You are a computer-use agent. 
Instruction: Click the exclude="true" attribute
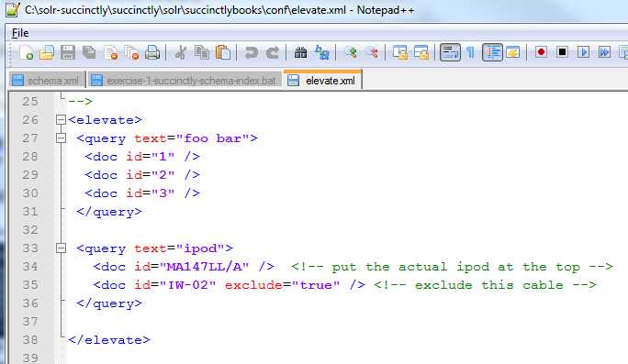click(x=283, y=285)
